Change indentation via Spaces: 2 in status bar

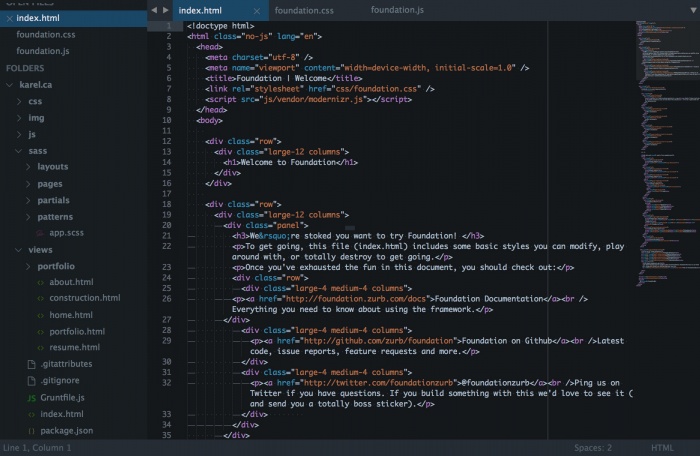coord(593,448)
